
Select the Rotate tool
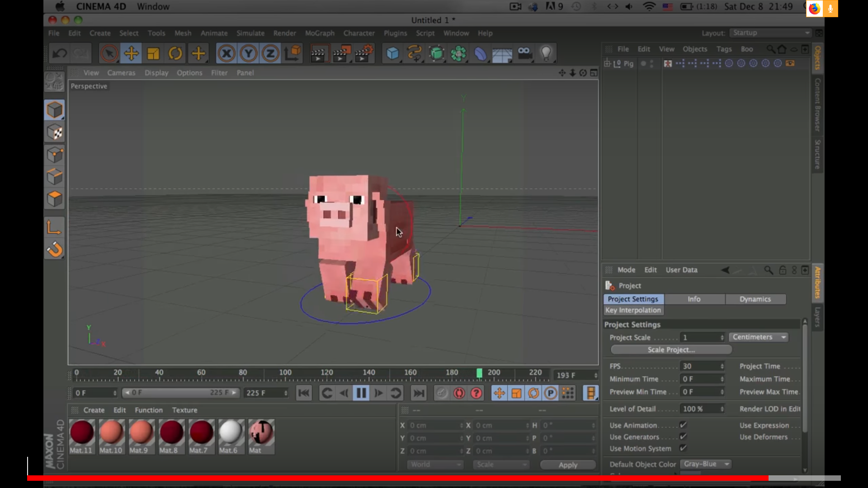click(175, 53)
